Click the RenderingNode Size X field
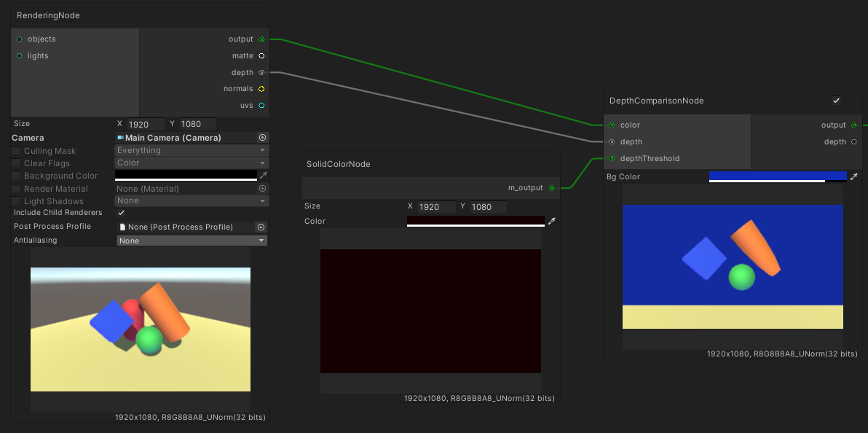 pyautogui.click(x=146, y=125)
